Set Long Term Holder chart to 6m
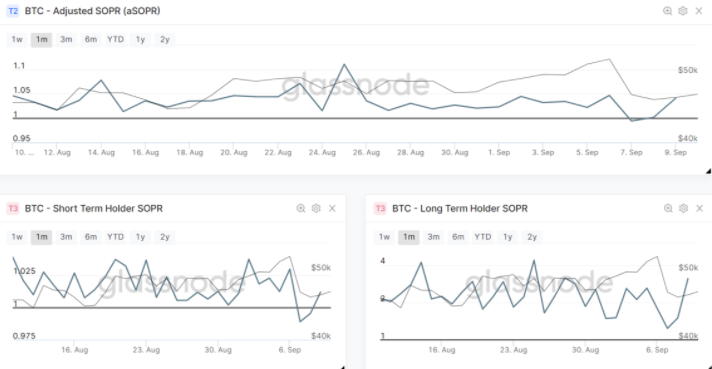Screen dimensions: 712x369 (x=458, y=237)
